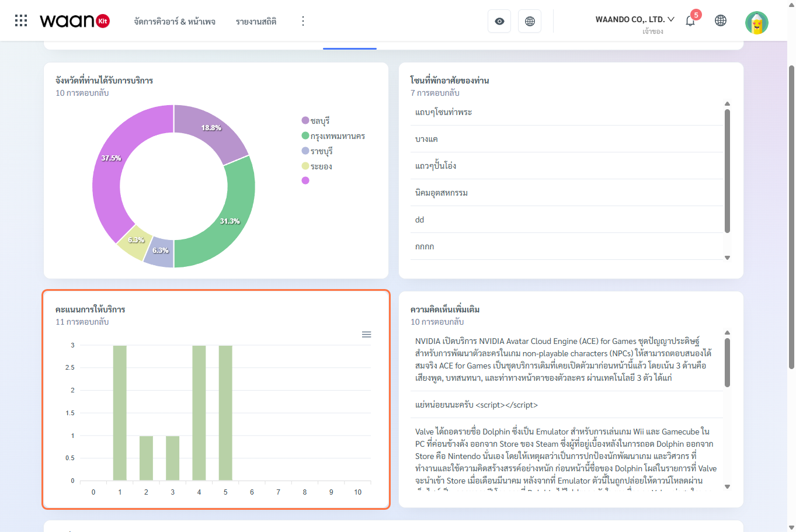The height and width of the screenshot is (532, 796).
Task: Select the dd response row
Action: point(566,220)
